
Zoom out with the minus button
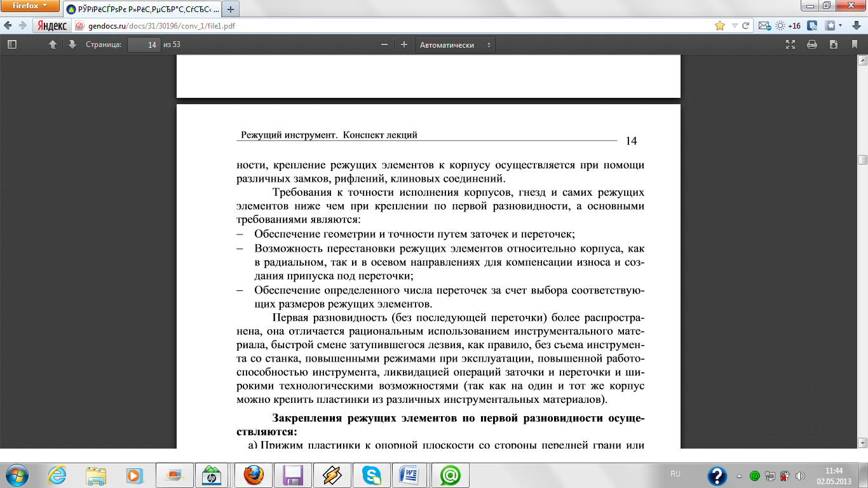click(x=384, y=44)
